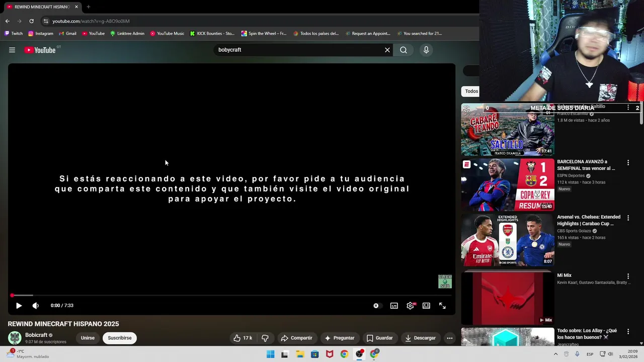Screen dimensions: 644x362
Task: Open Todo sobre: Los Allay video title
Action: pyautogui.click(x=587, y=334)
